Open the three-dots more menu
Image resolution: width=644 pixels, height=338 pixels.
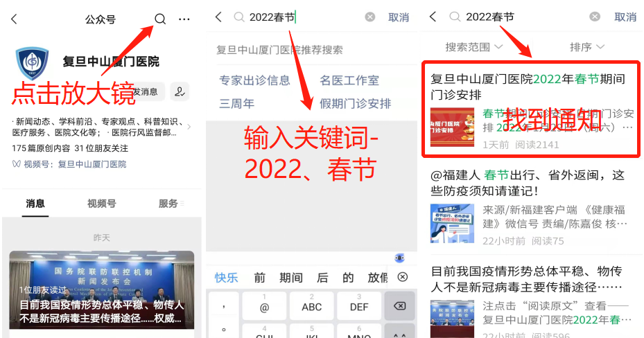click(x=184, y=19)
